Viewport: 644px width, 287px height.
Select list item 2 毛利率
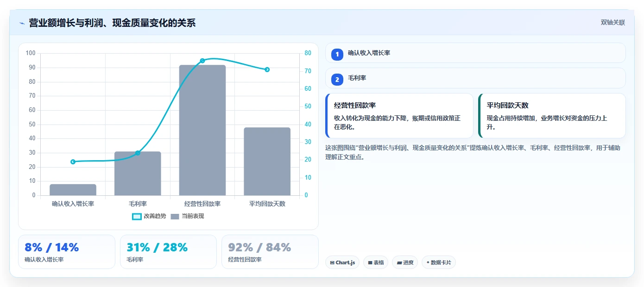coord(475,78)
